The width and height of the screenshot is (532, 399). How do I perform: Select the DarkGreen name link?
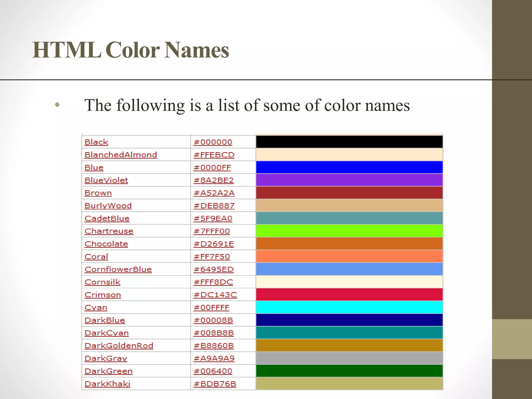point(109,371)
